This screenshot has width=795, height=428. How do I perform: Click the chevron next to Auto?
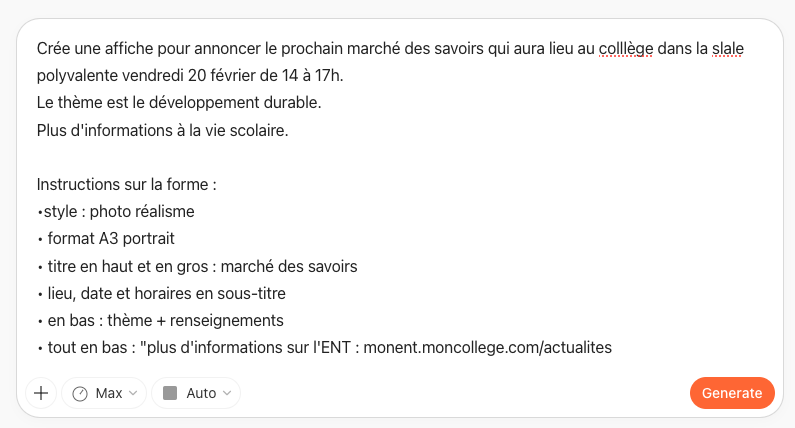tap(226, 393)
